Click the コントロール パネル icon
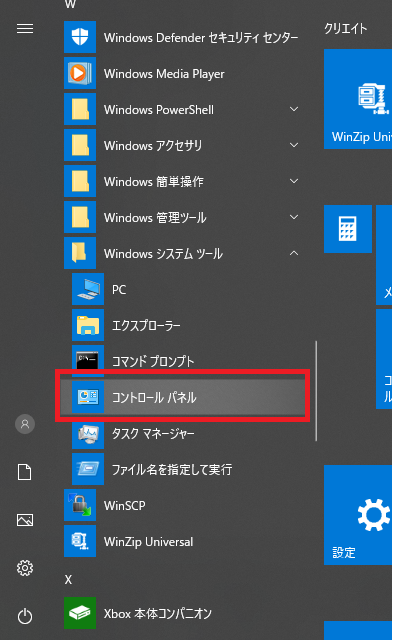The height and width of the screenshot is (643, 393). click(88, 397)
